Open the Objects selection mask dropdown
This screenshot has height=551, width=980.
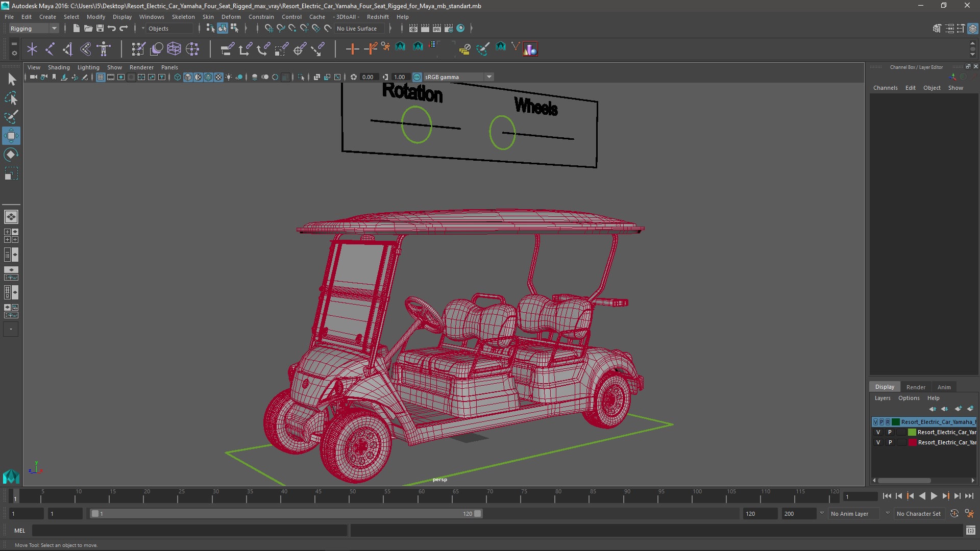click(169, 29)
